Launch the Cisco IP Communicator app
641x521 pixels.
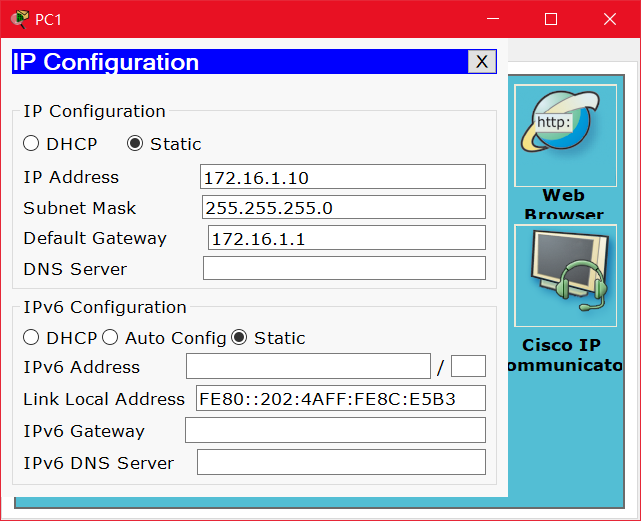(x=565, y=275)
